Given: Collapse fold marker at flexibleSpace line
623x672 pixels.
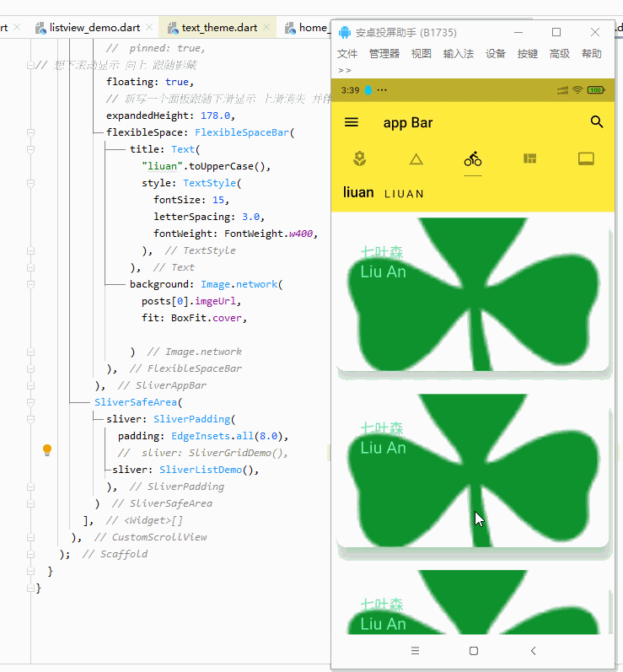Looking at the screenshot, I should (30, 133).
